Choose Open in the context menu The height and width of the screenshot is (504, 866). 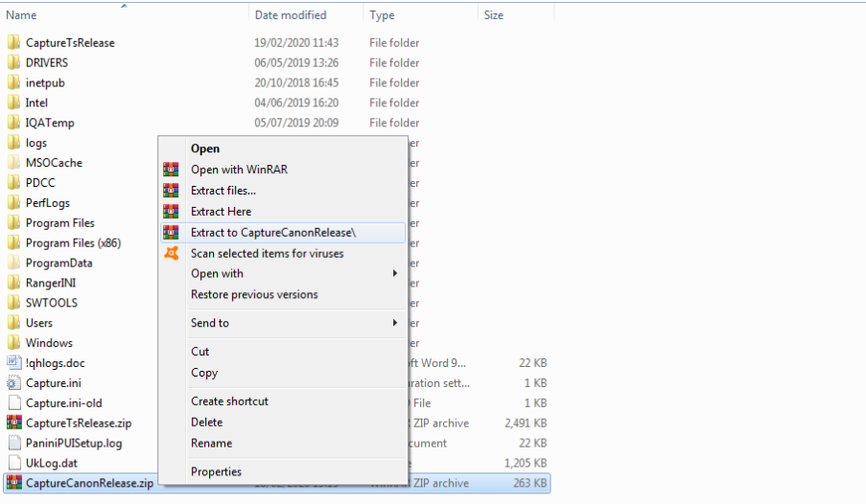click(x=283, y=149)
